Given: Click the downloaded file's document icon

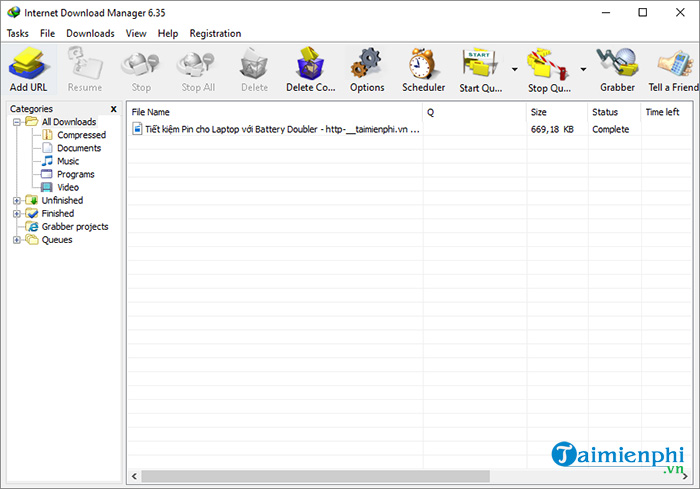Looking at the screenshot, I should coord(137,129).
